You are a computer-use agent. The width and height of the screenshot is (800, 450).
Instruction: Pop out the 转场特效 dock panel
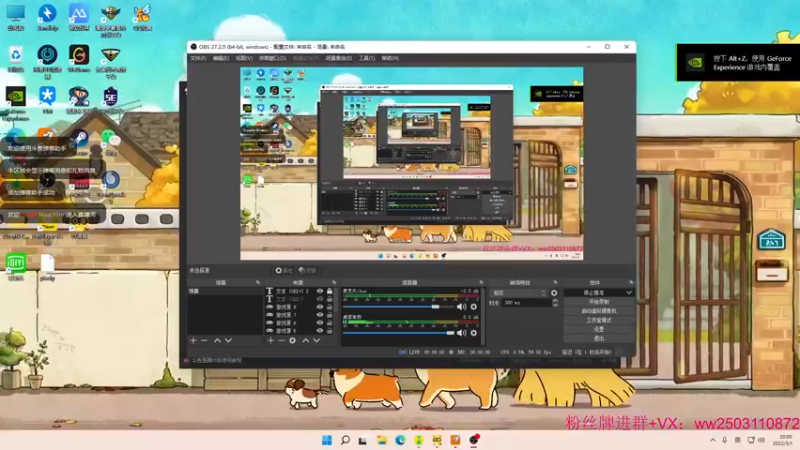[556, 282]
